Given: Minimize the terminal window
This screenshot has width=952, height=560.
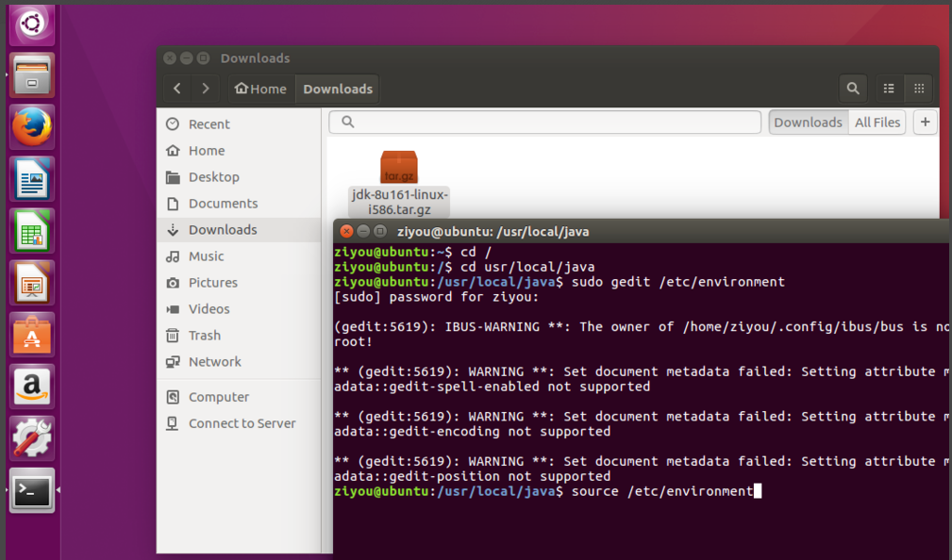Looking at the screenshot, I should [x=363, y=231].
